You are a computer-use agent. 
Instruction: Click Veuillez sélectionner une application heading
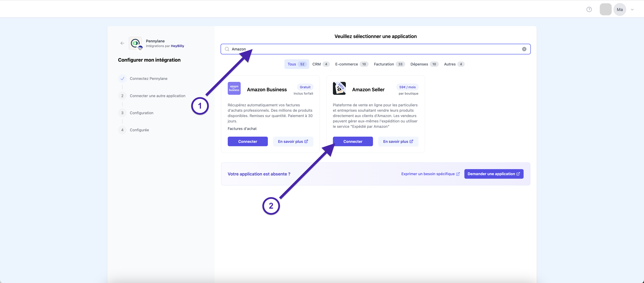click(375, 37)
